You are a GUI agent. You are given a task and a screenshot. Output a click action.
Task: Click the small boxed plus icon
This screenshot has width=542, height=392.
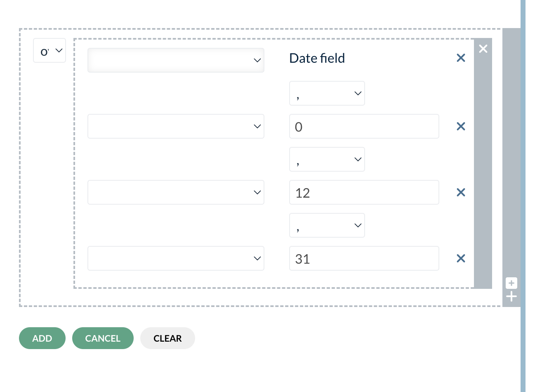(511, 283)
